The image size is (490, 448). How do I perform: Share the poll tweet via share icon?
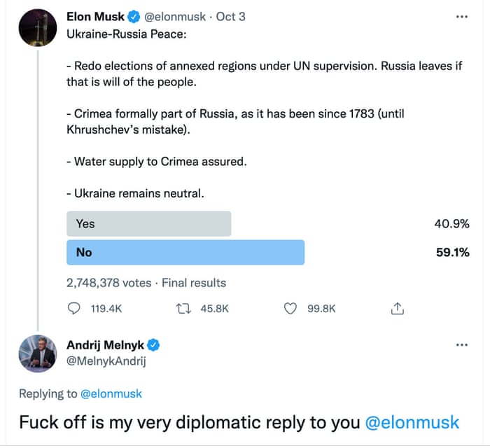pyautogui.click(x=397, y=308)
